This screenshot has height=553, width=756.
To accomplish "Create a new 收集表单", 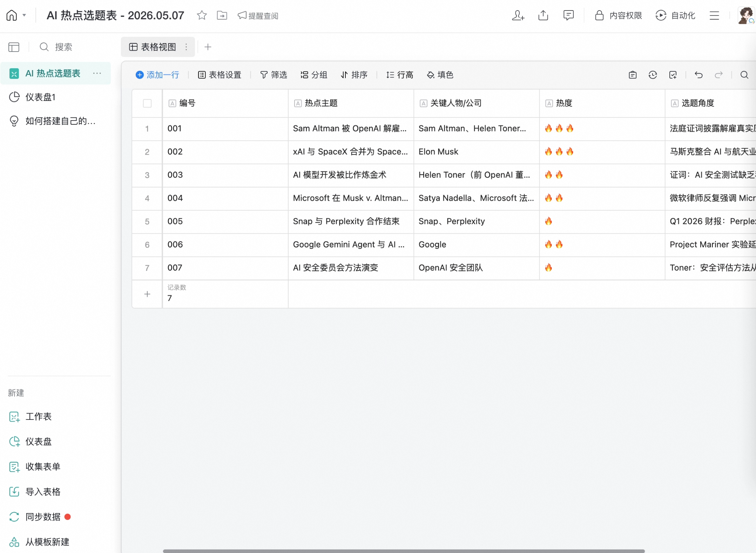I will coord(34,467).
